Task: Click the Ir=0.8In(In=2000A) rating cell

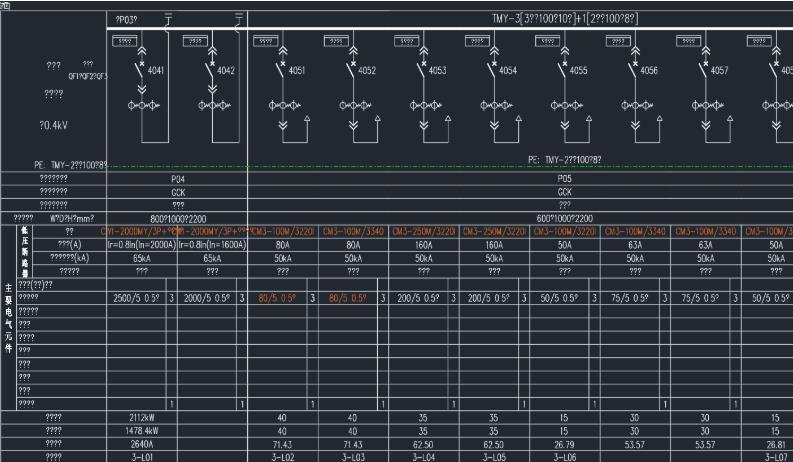Action: pos(142,245)
